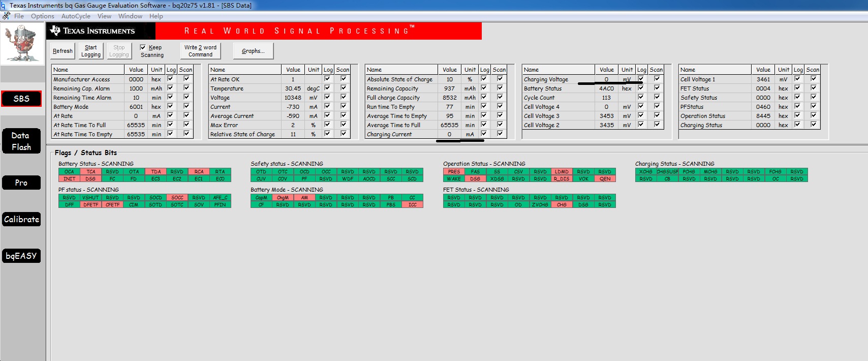Click the QEN flag in Operation Status
Screen dimensions: 868x361
(x=605, y=179)
